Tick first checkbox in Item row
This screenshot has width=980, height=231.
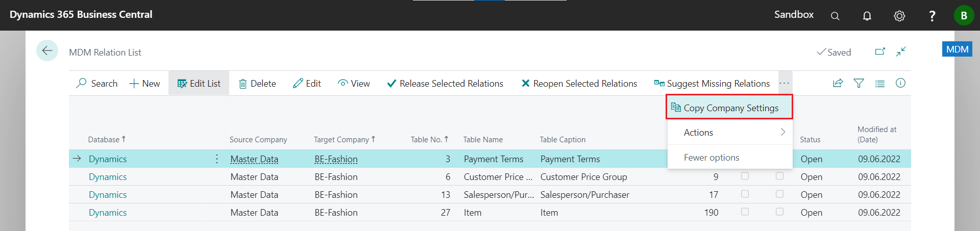coord(745,212)
